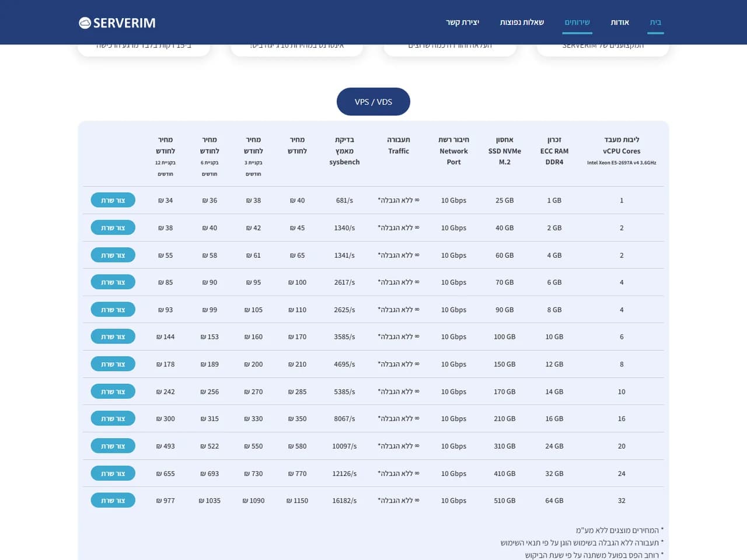Select the ₪ 285 monthly price
The image size is (747, 560).
pyautogui.click(x=297, y=391)
